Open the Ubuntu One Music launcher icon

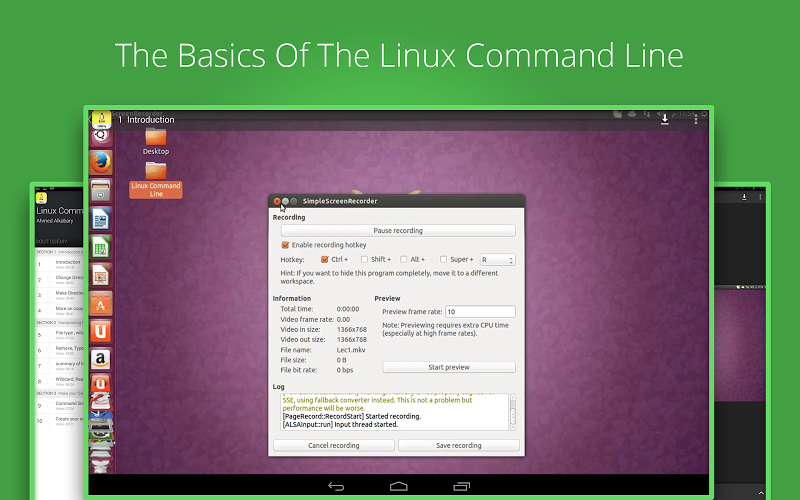point(101,384)
